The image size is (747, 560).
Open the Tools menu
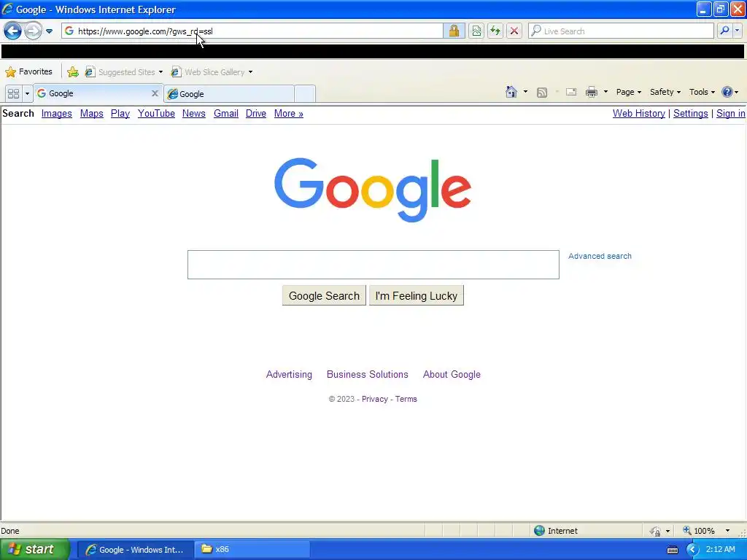[702, 92]
